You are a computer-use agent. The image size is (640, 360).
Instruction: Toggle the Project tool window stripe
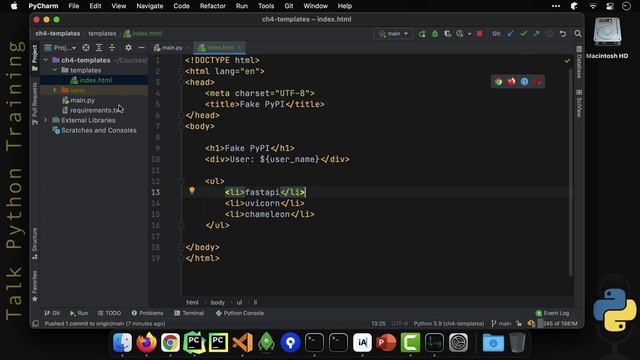click(35, 58)
